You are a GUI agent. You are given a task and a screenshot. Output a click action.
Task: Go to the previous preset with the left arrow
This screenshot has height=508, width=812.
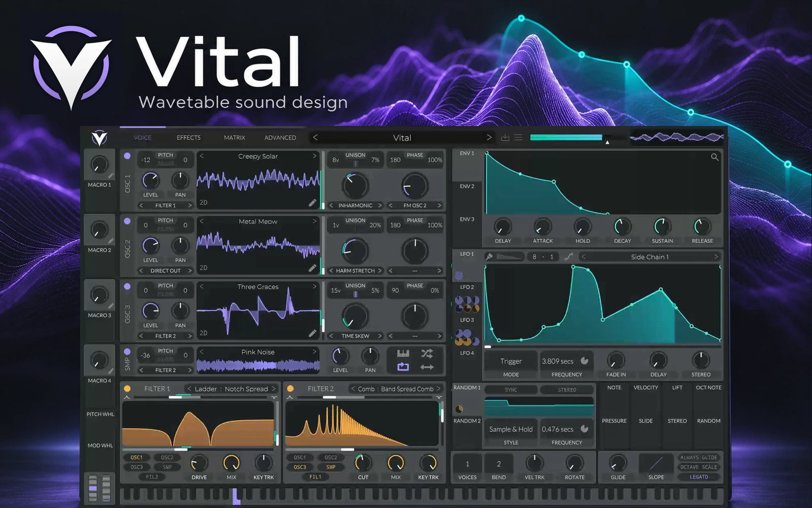point(315,137)
